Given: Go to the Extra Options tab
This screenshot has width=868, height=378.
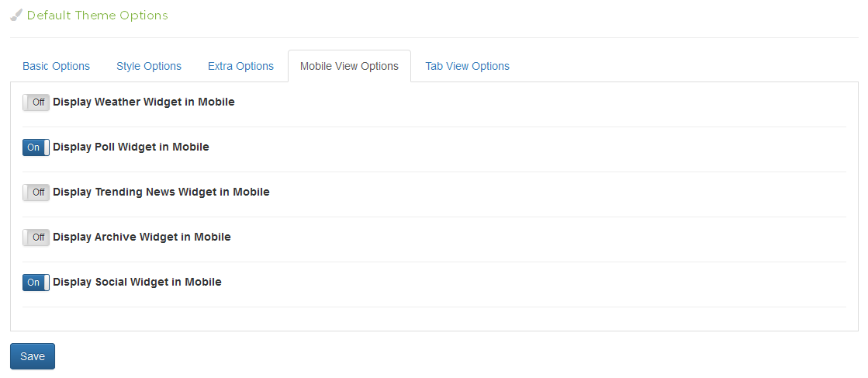Looking at the screenshot, I should click(x=240, y=66).
